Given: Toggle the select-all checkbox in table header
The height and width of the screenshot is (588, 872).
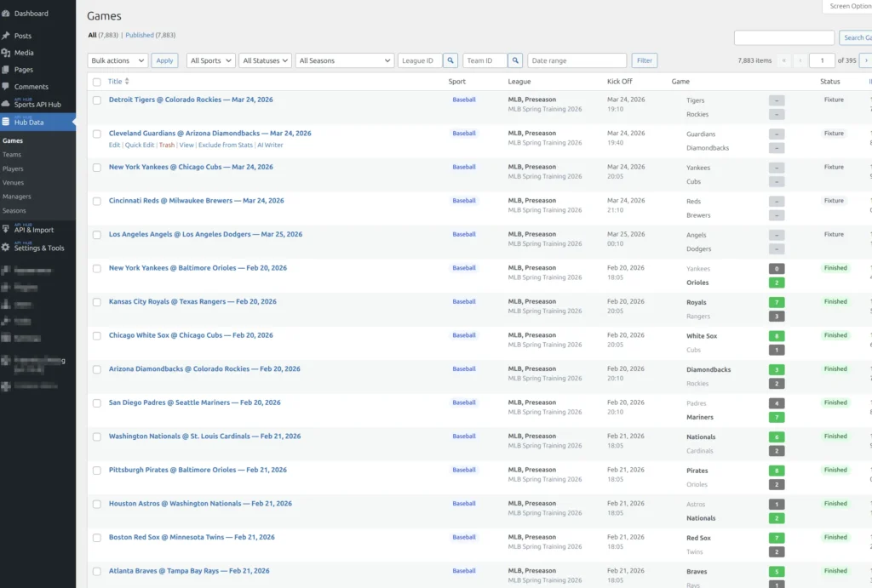Looking at the screenshot, I should click(x=97, y=82).
